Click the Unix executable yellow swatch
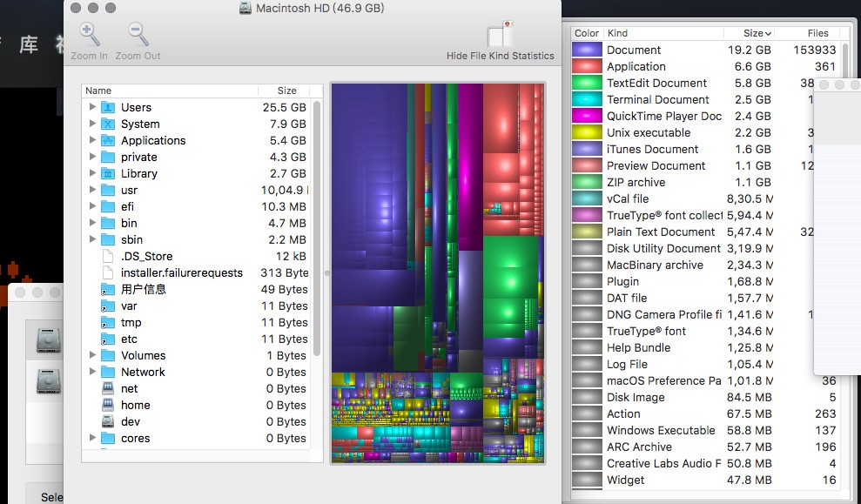The image size is (861, 504). (587, 132)
